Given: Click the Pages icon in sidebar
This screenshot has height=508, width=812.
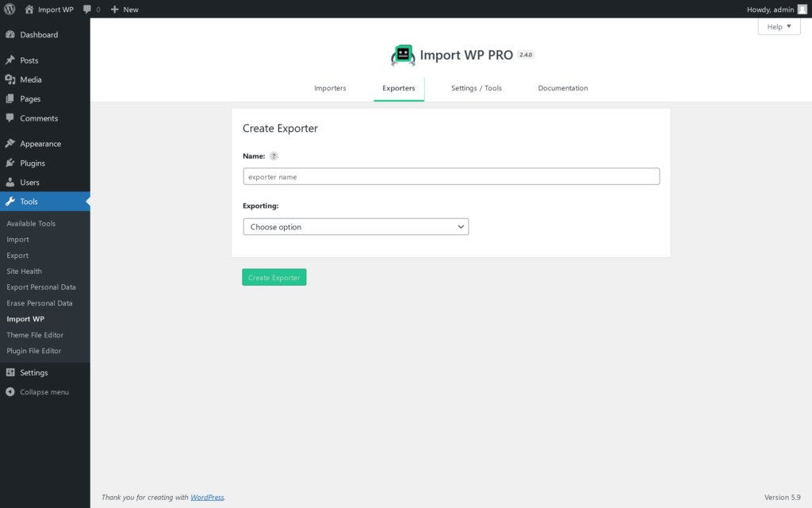Looking at the screenshot, I should (x=10, y=98).
